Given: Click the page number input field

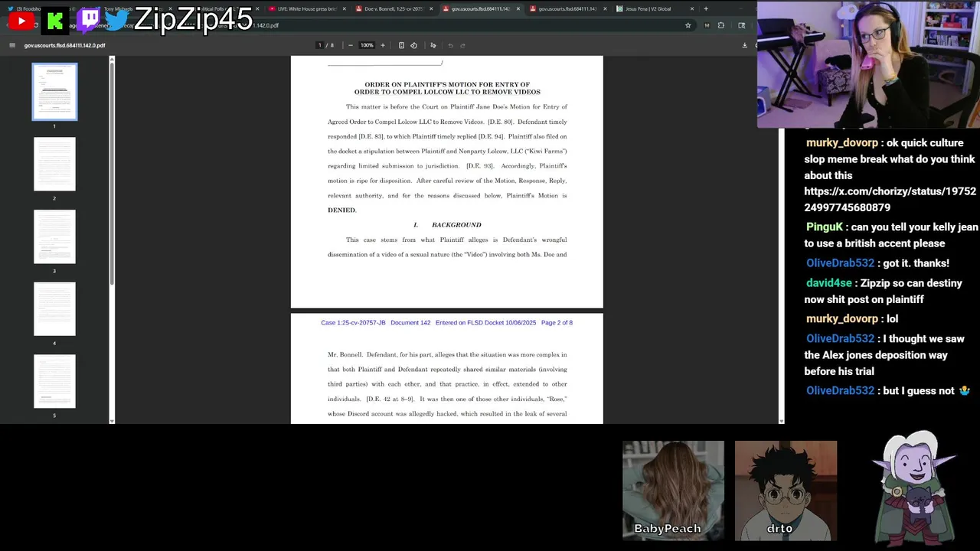Looking at the screenshot, I should [320, 45].
